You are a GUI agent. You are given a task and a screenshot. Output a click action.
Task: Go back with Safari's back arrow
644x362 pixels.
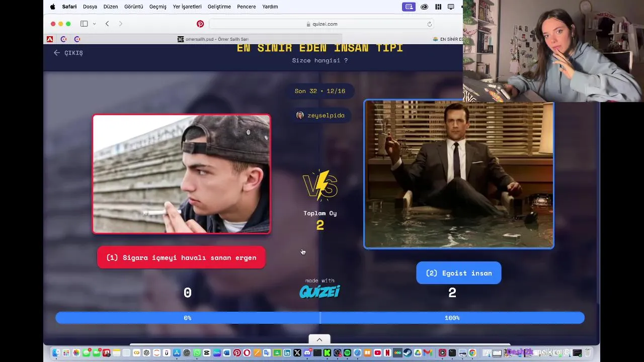[x=107, y=24]
